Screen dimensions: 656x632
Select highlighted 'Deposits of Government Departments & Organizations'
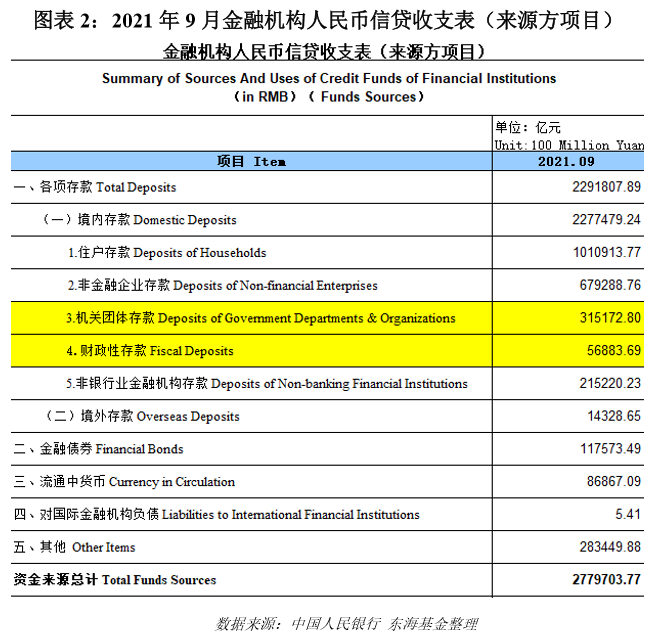pyautogui.click(x=261, y=318)
